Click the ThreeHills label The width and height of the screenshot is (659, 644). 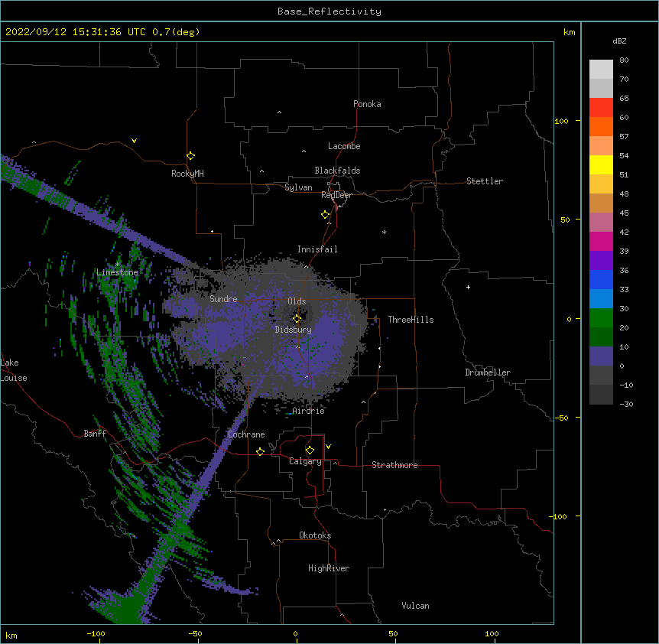(411, 320)
